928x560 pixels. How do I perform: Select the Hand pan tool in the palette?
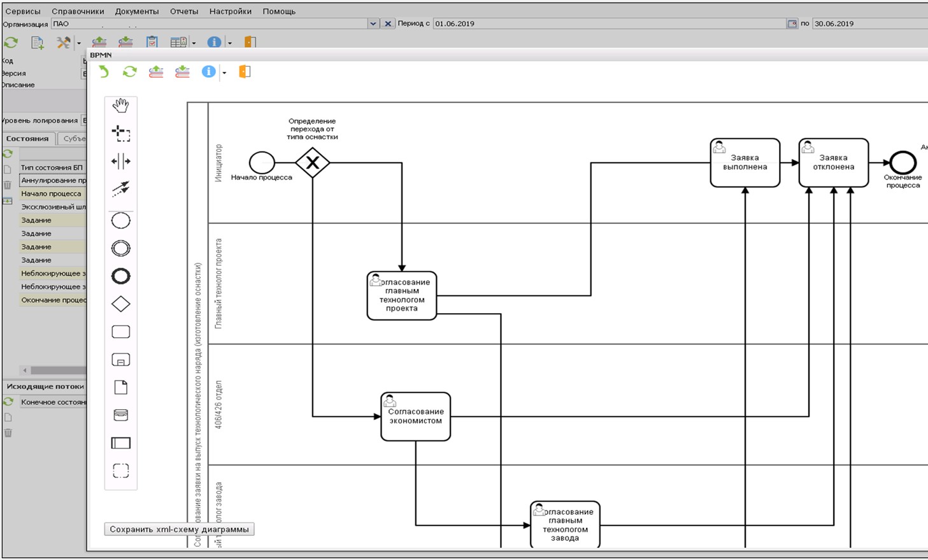click(120, 106)
